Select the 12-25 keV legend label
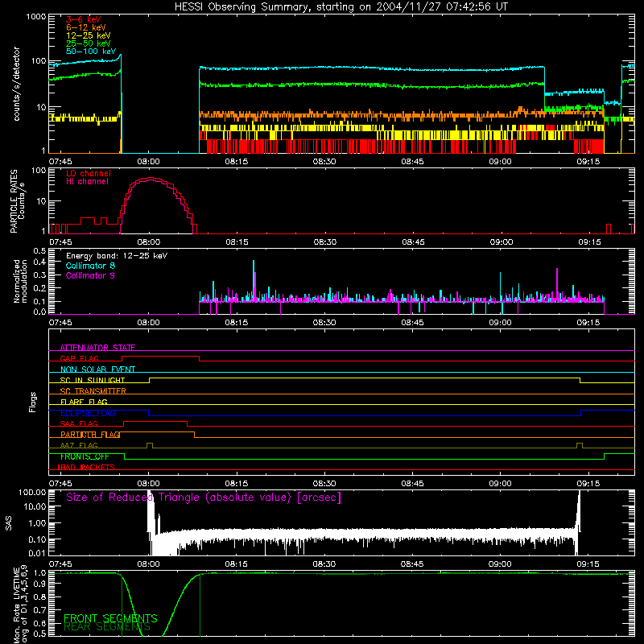The image size is (644, 644). 89,35
